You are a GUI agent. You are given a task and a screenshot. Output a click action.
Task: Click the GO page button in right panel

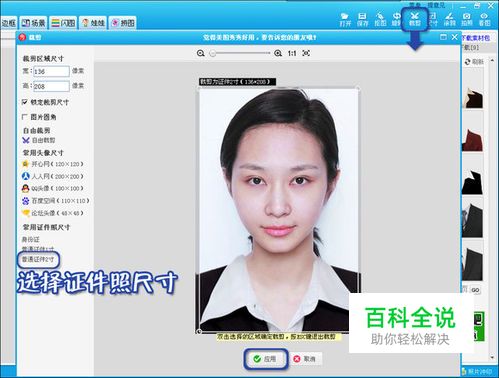pos(475,290)
